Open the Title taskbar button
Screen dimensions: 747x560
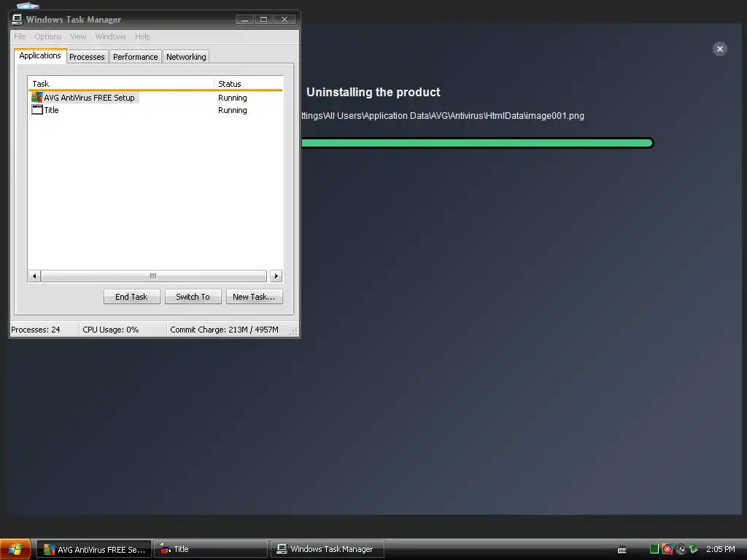pos(211,550)
